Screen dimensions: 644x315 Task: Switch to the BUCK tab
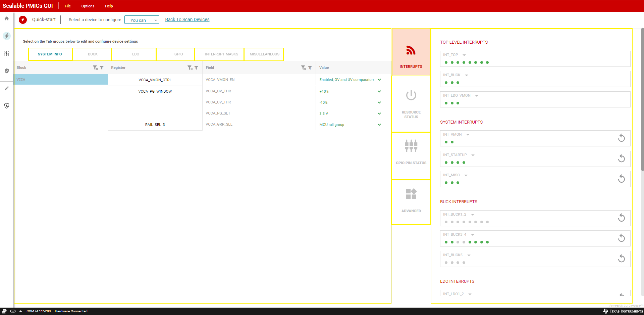[93, 54]
